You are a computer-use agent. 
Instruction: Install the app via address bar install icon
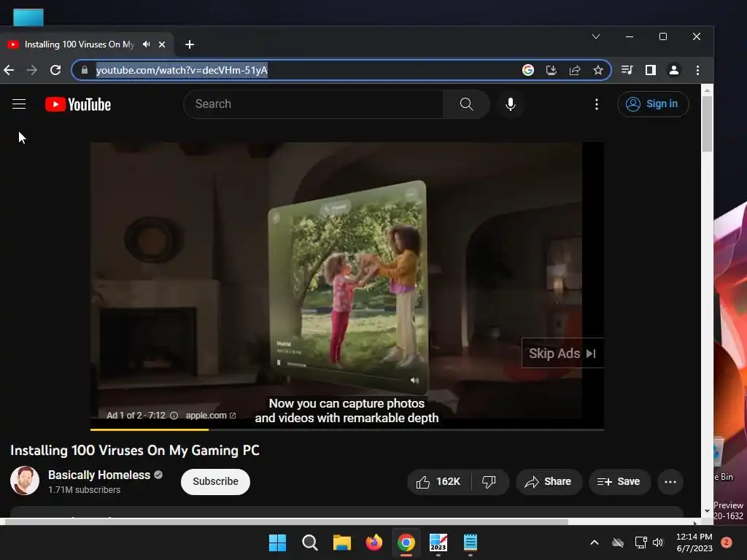click(x=551, y=70)
